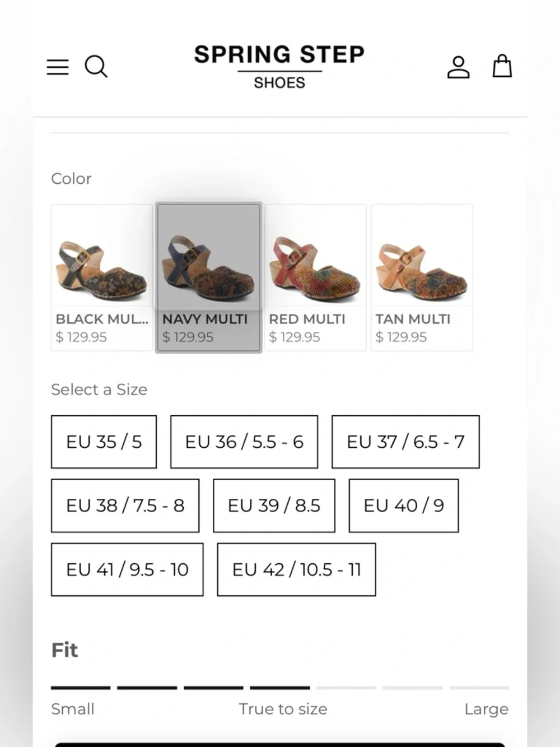
Task: Click the Navy Multi $129.95 price label
Action: 188,337
